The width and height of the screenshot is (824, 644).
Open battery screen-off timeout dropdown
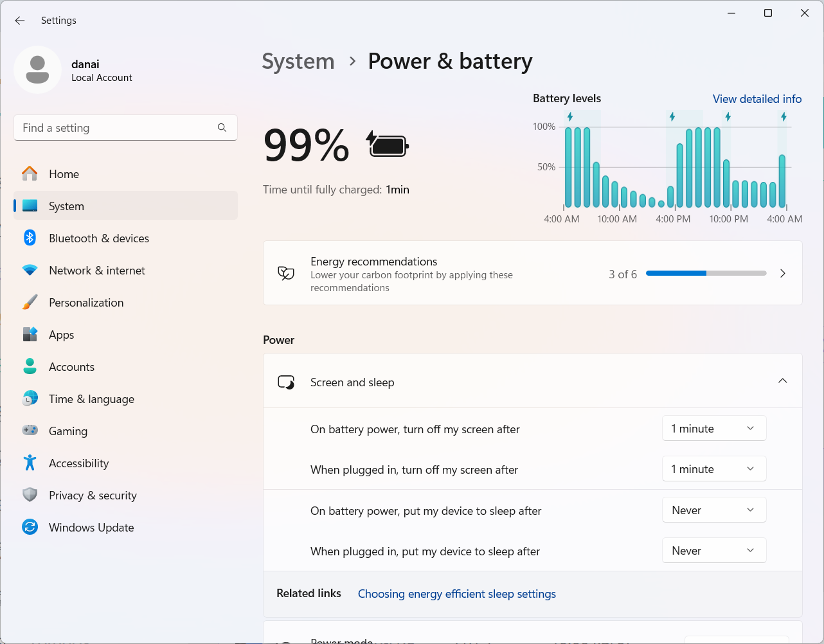[713, 429]
